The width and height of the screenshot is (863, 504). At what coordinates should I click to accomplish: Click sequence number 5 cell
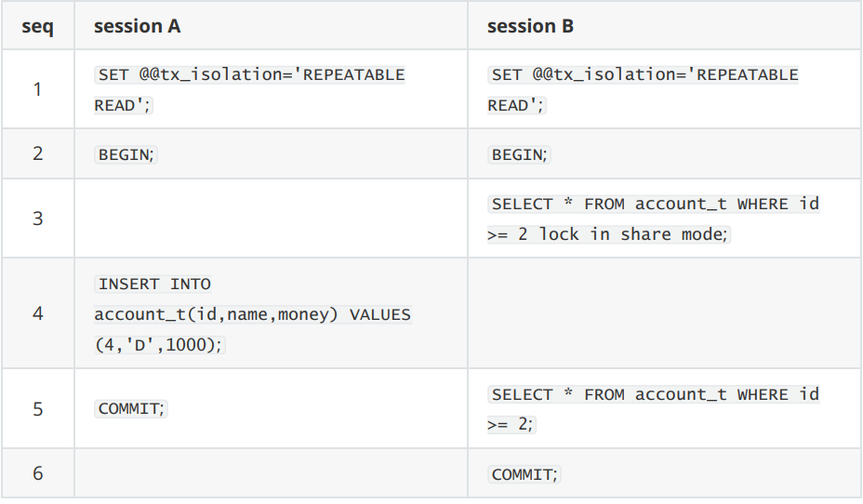37,409
